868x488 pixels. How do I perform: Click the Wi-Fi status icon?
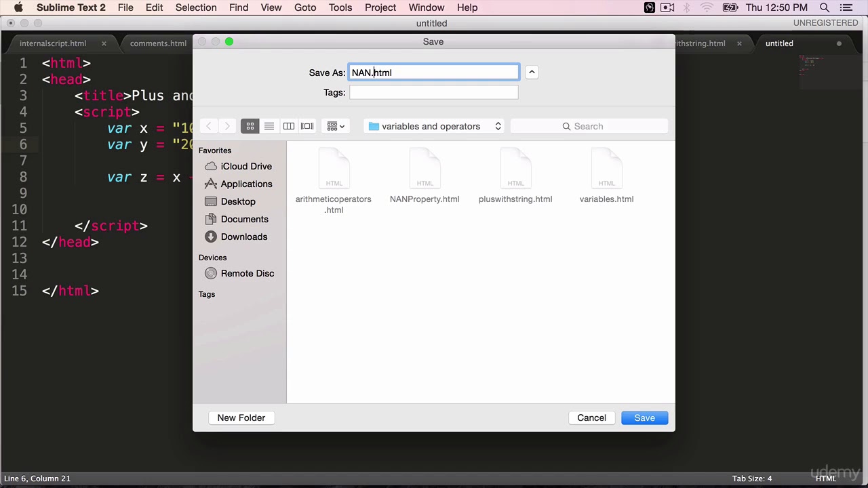[x=707, y=7]
